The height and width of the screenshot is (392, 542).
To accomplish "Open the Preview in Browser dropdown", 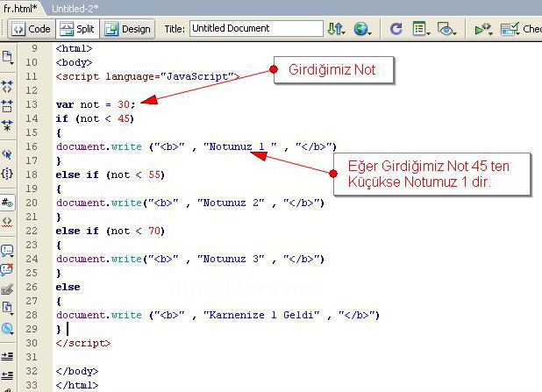I will pyautogui.click(x=363, y=29).
